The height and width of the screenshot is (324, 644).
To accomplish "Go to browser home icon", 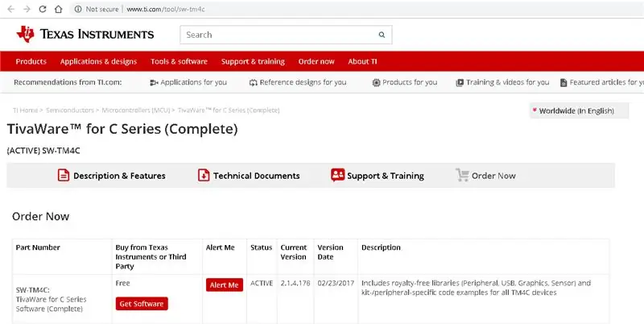I will coord(58,9).
